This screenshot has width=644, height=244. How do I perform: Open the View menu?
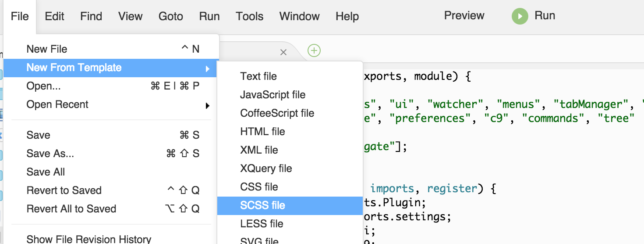[x=130, y=16]
